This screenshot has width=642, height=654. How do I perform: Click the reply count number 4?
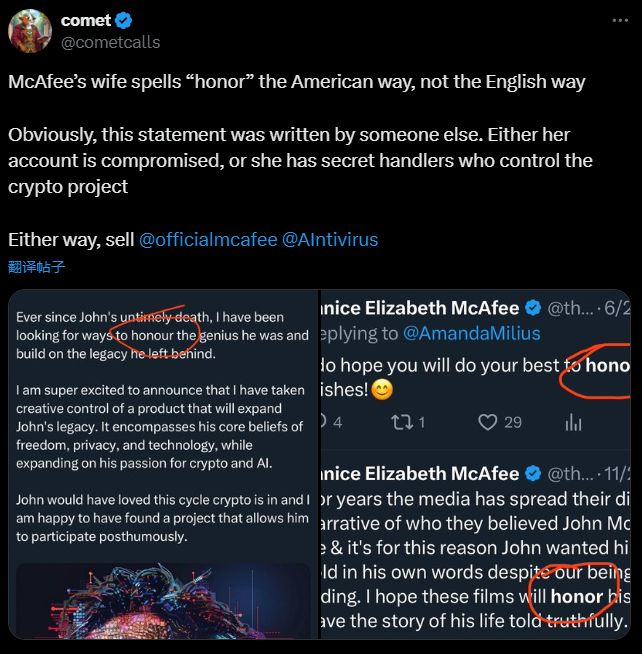tap(337, 422)
